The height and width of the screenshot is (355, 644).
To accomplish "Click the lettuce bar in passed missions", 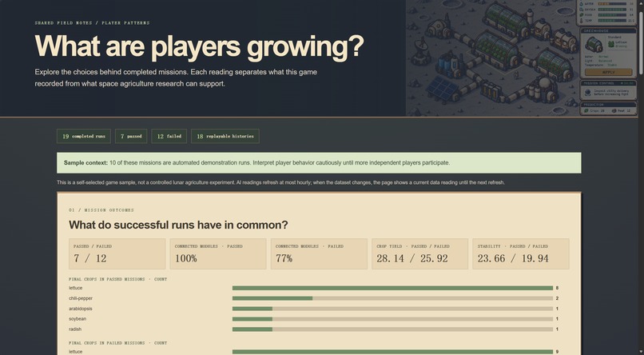I will point(392,288).
